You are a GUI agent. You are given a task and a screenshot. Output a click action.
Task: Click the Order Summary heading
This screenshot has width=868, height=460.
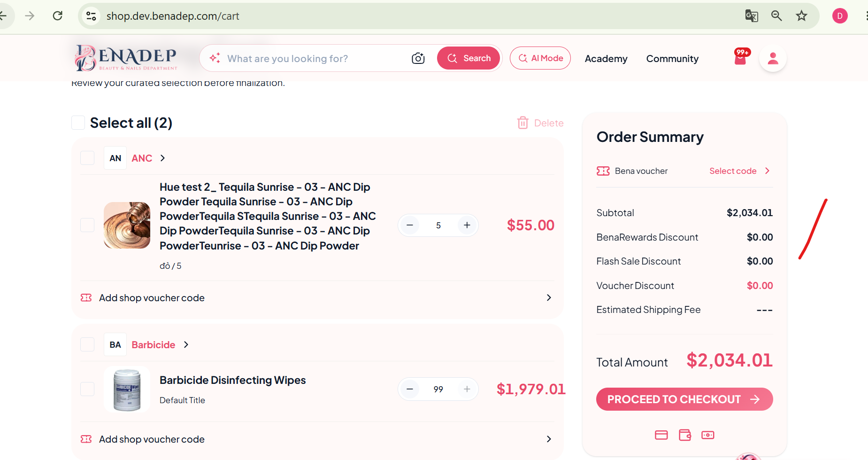(x=650, y=137)
